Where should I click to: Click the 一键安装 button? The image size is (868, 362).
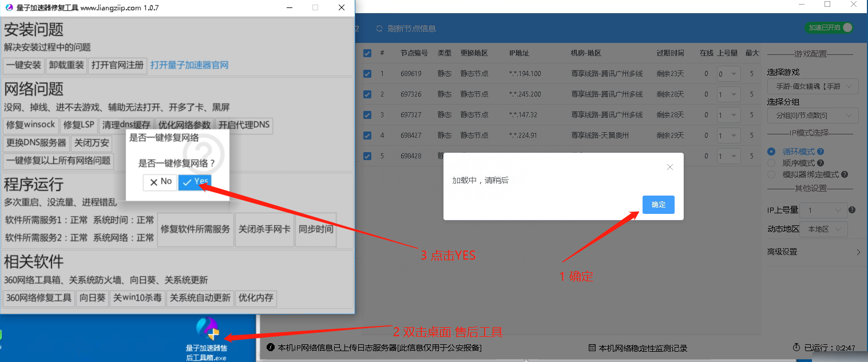23,65
